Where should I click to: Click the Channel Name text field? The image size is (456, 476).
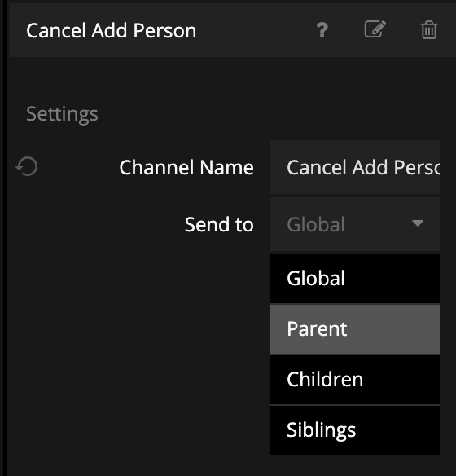click(355, 167)
